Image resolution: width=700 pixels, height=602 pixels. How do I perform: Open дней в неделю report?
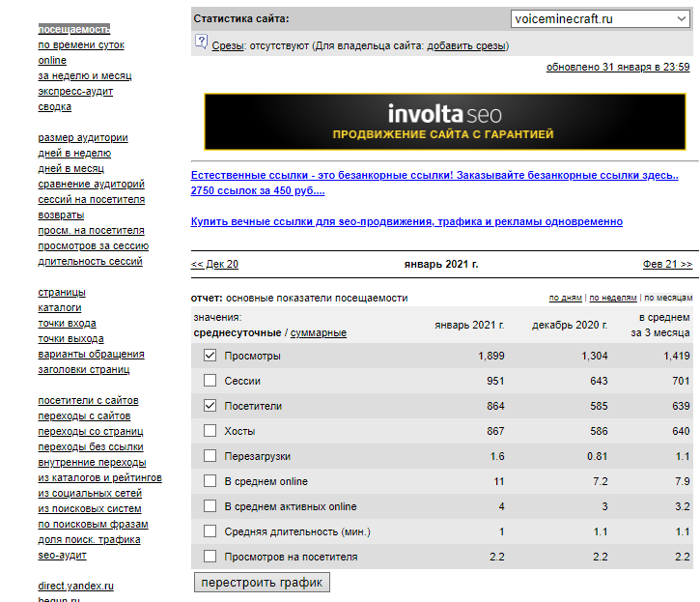pyautogui.click(x=74, y=153)
